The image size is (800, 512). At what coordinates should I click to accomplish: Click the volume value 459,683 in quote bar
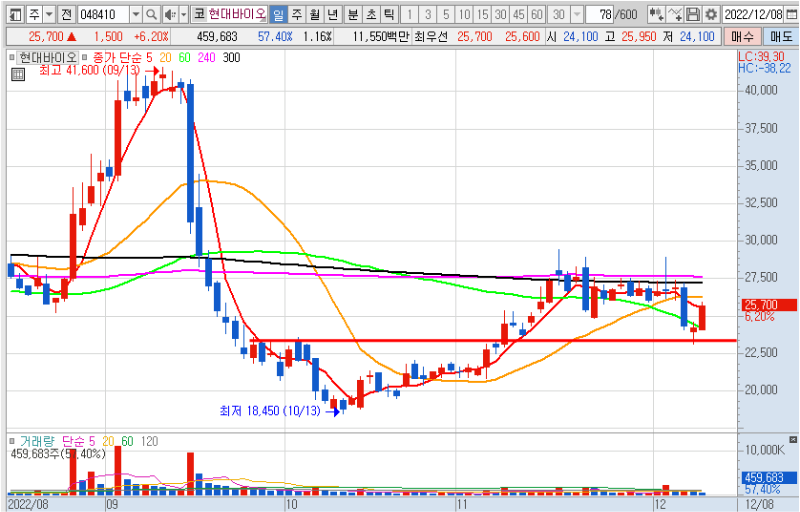coord(217,36)
